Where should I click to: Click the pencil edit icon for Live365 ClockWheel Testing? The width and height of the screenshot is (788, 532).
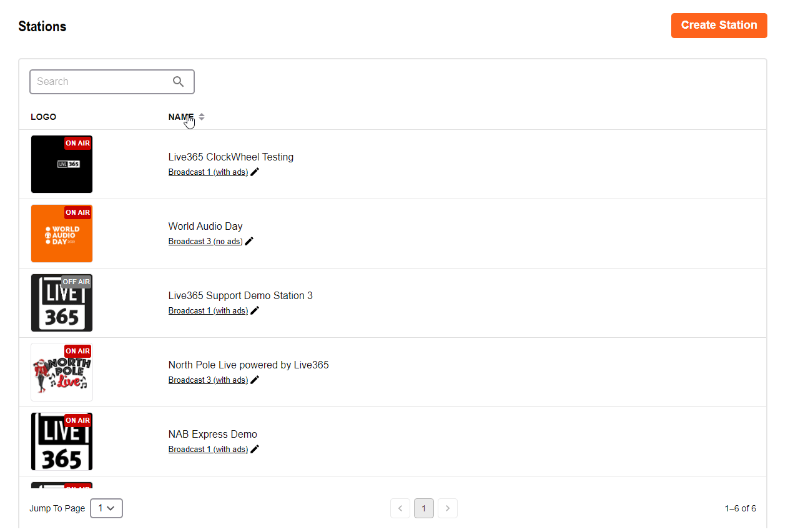tap(255, 171)
